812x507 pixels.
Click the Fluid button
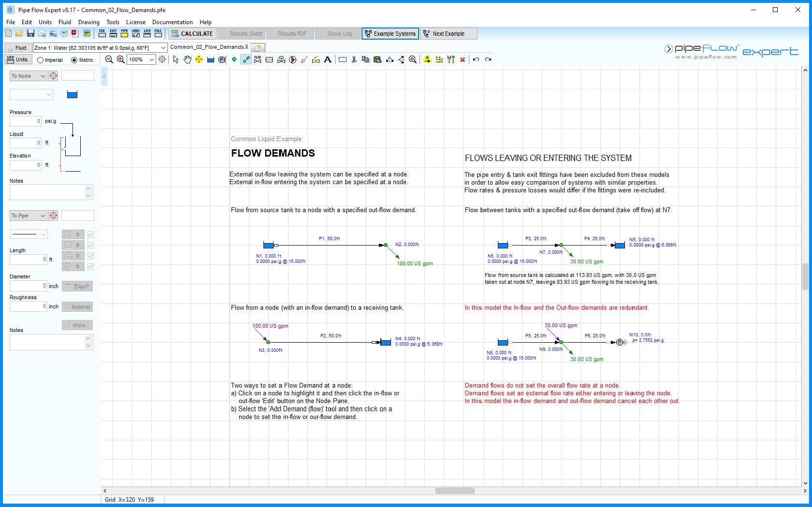point(17,47)
